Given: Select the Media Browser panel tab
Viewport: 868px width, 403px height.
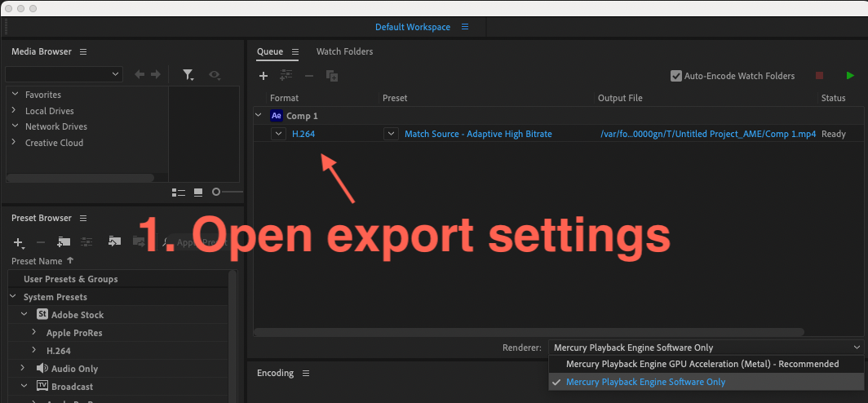Looking at the screenshot, I should point(42,51).
